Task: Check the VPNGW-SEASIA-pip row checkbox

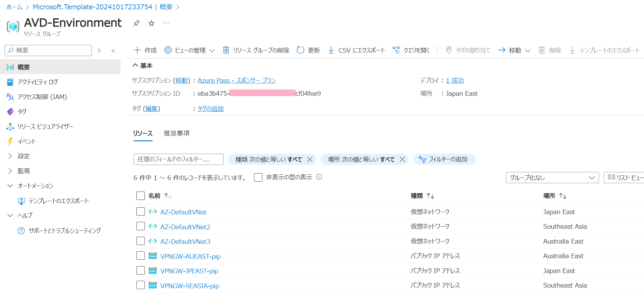Action: (x=140, y=285)
